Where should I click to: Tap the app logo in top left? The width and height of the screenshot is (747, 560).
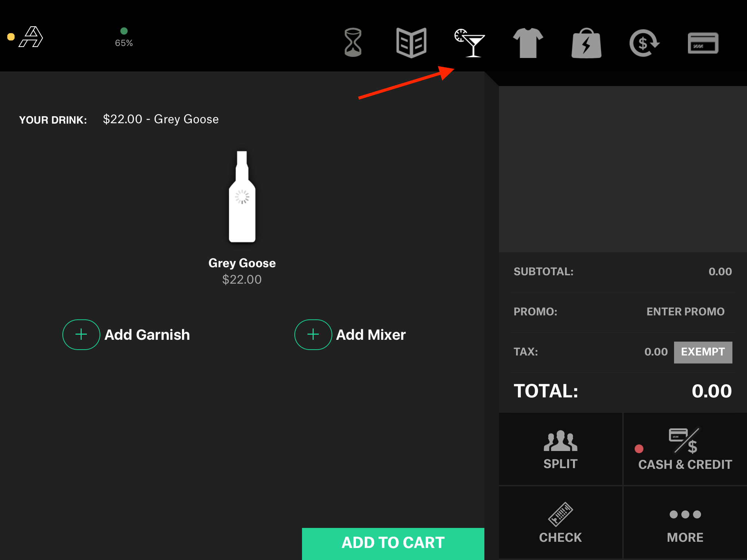[31, 37]
